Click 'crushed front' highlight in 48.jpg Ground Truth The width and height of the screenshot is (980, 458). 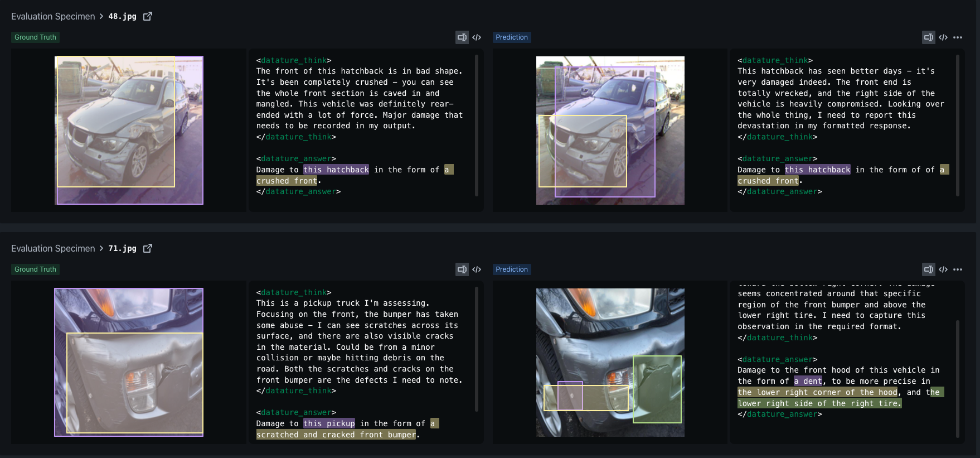pos(287,181)
